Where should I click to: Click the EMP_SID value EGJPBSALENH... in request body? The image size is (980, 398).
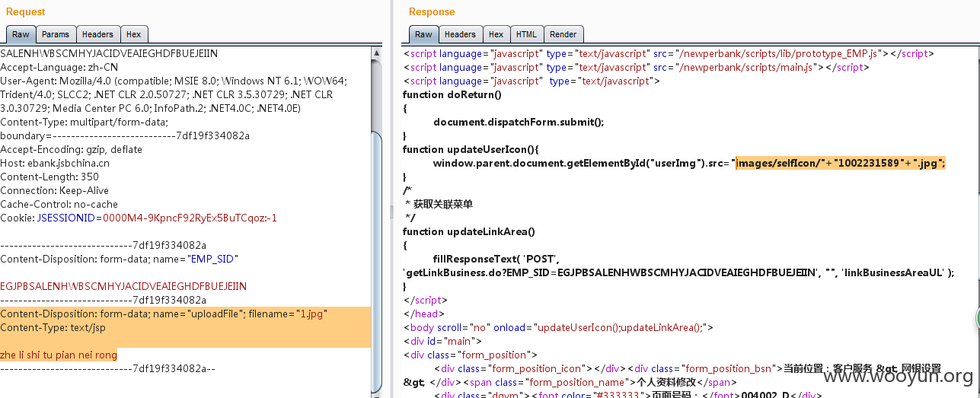coord(123,286)
